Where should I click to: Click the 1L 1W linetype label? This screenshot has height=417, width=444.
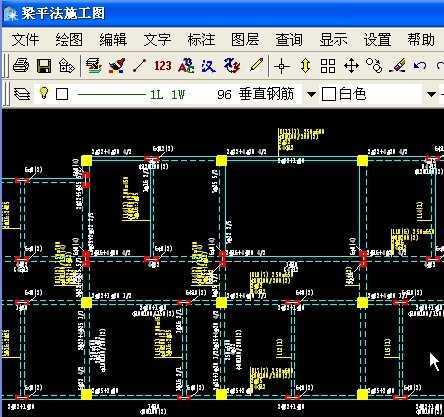pos(167,95)
